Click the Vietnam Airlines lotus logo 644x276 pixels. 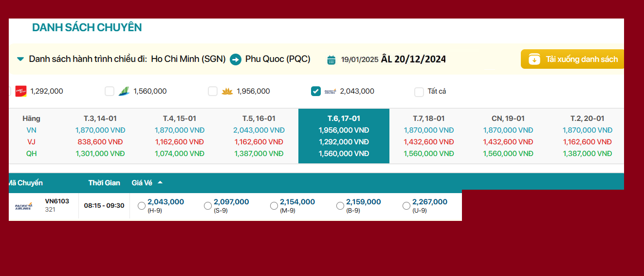point(227,91)
